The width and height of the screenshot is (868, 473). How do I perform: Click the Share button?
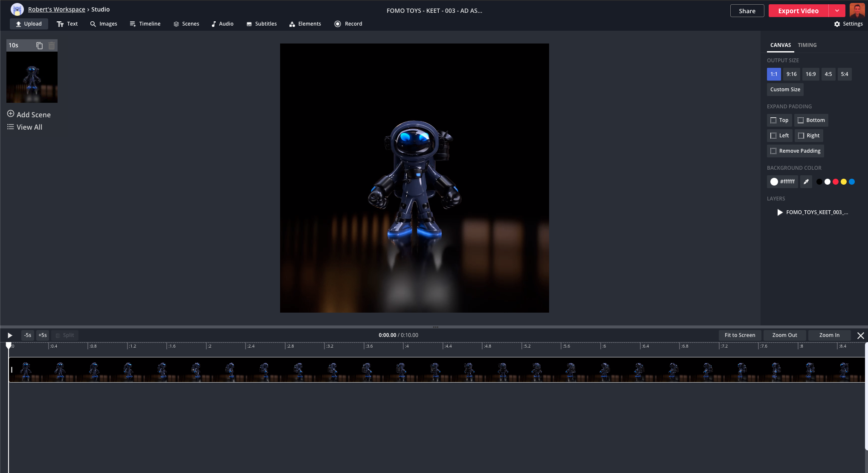pos(747,11)
